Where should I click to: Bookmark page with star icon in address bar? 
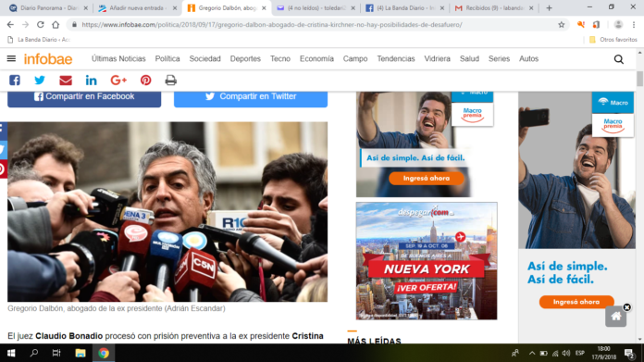(x=562, y=25)
